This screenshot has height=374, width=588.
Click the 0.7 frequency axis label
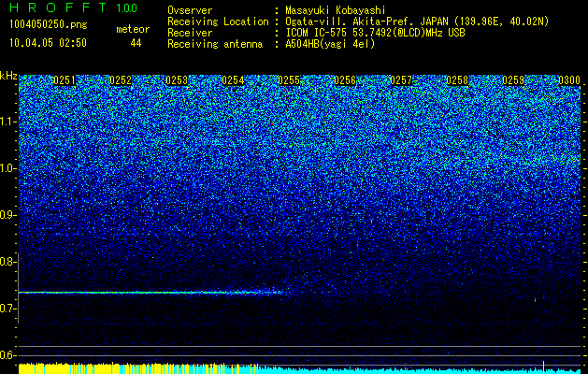click(7, 309)
